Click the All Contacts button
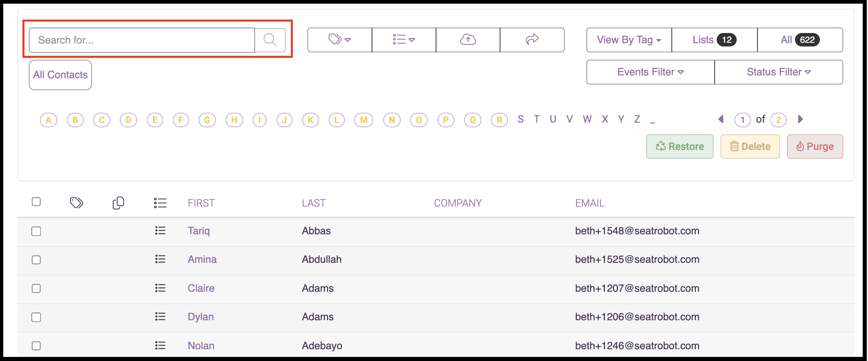This screenshot has width=868, height=361. tap(60, 75)
